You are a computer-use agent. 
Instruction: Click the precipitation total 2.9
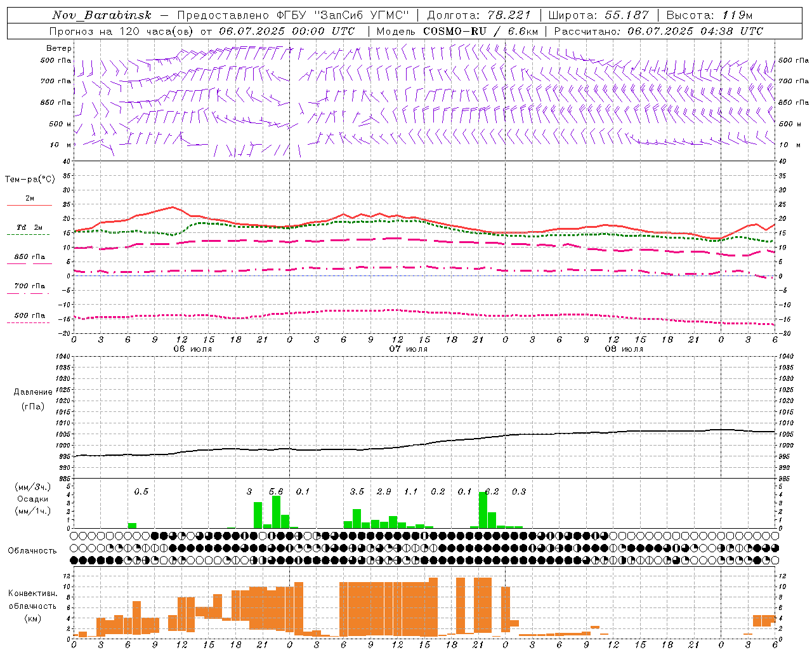tap(384, 491)
